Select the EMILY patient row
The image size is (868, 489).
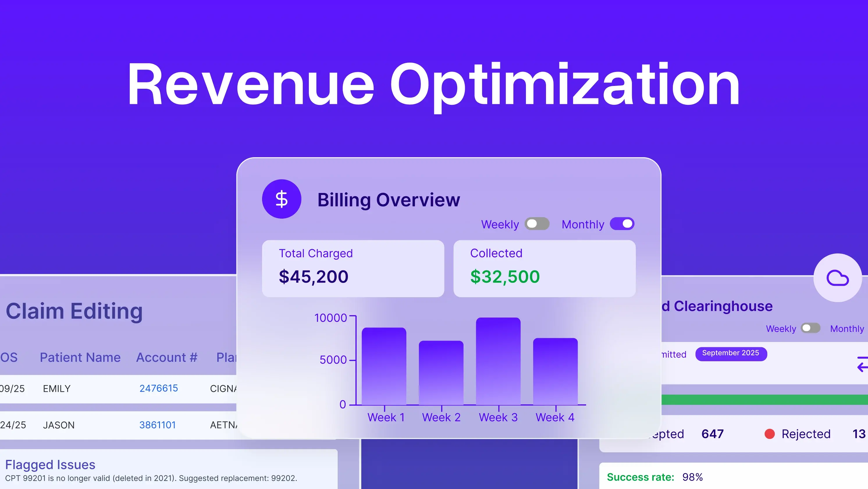pos(57,389)
